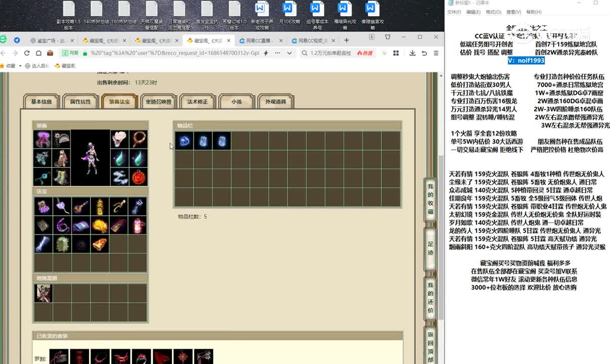
Task: Open the 格式(O) menu in Notepad
Action: click(x=493, y=12)
